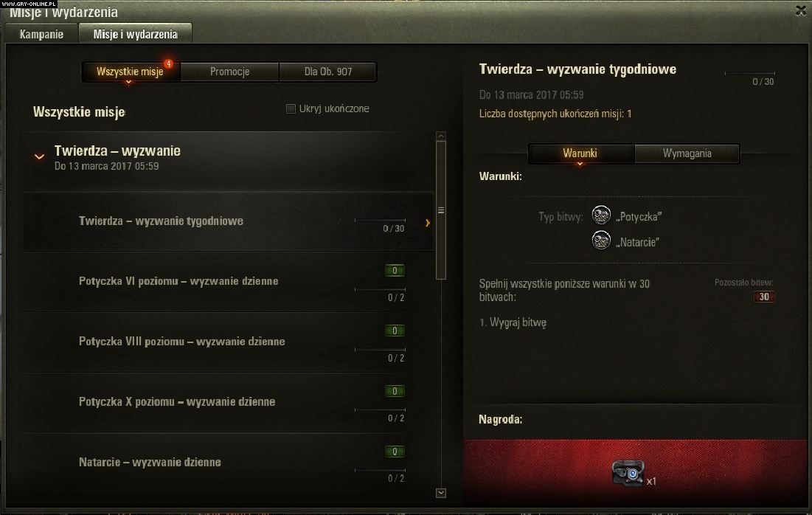Collapse the Twierdza – wyzwanie group
The width and height of the screenshot is (812, 515).
pyautogui.click(x=39, y=156)
